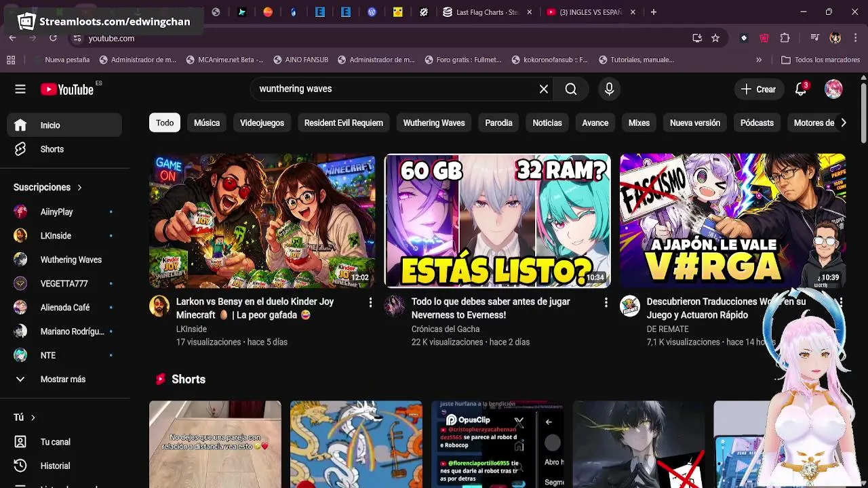Expand Mostrar más subscriptions
Screen dimensions: 868x488
pyautogui.click(x=65, y=379)
